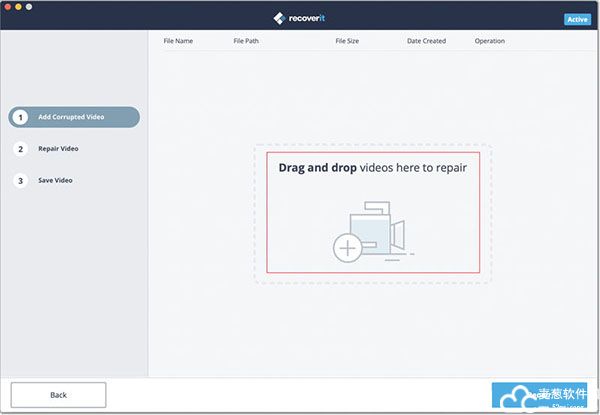Click the File Path column header

pyautogui.click(x=246, y=41)
